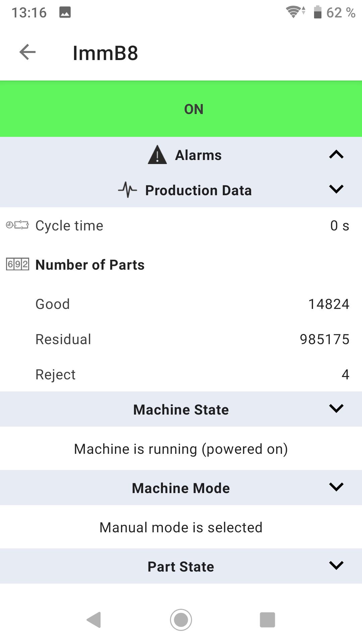Collapse the Production Data chevron

[x=336, y=189]
